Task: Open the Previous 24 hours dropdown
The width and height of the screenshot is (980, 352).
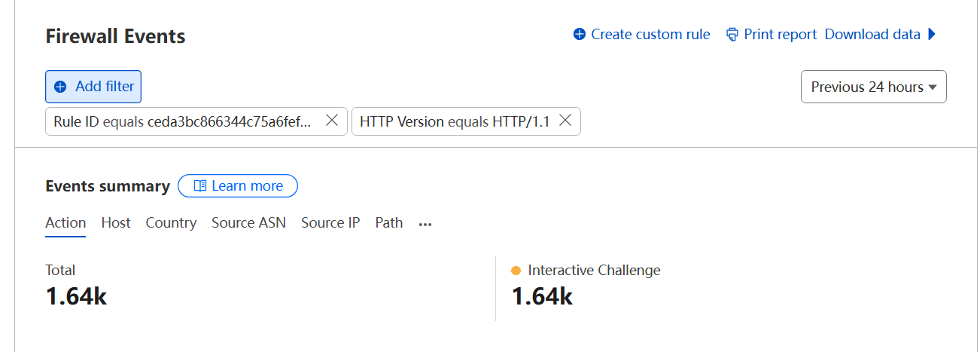Action: click(x=873, y=87)
